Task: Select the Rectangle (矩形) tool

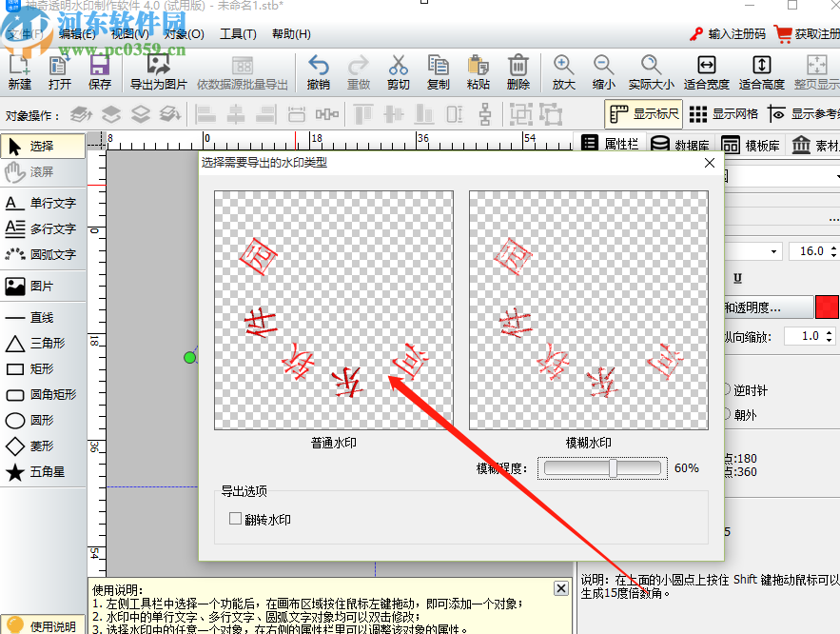Action: (43, 368)
